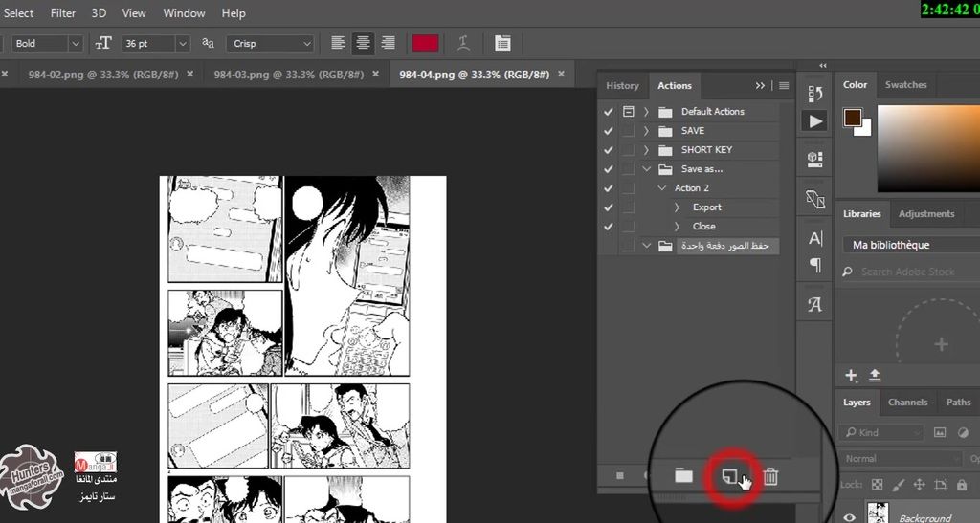Image resolution: width=980 pixels, height=523 pixels.
Task: Hide the Background layer
Action: coord(849,517)
